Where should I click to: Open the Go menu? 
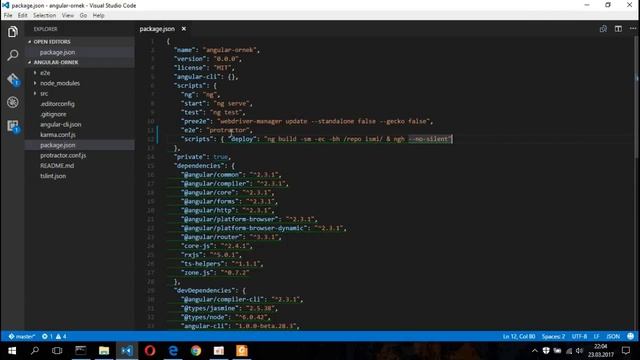click(x=83, y=16)
